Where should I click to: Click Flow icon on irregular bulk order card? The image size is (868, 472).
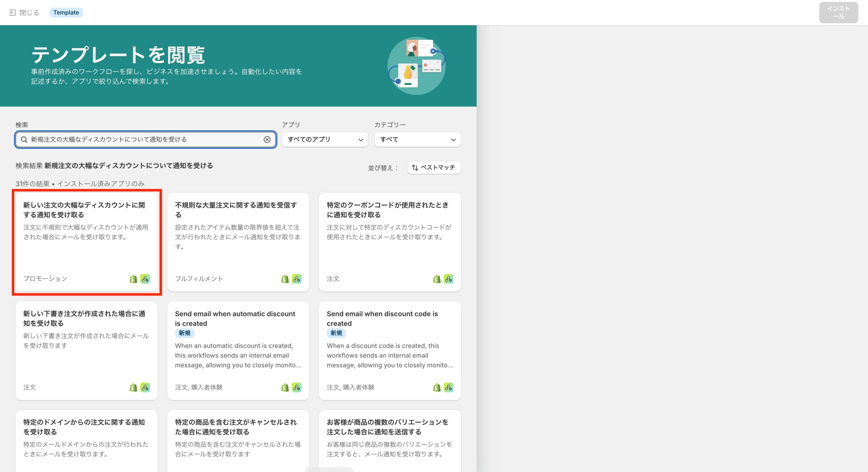[x=297, y=279]
